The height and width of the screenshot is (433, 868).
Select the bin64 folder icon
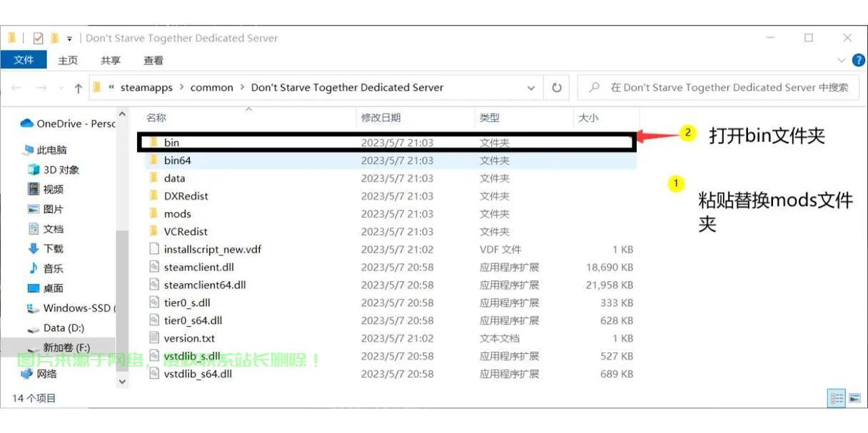coord(153,161)
